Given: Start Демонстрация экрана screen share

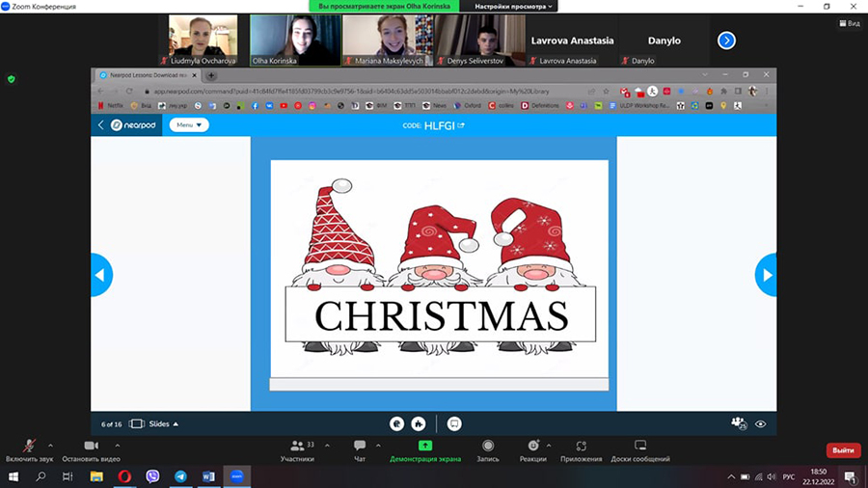Looking at the screenshot, I should (x=425, y=450).
